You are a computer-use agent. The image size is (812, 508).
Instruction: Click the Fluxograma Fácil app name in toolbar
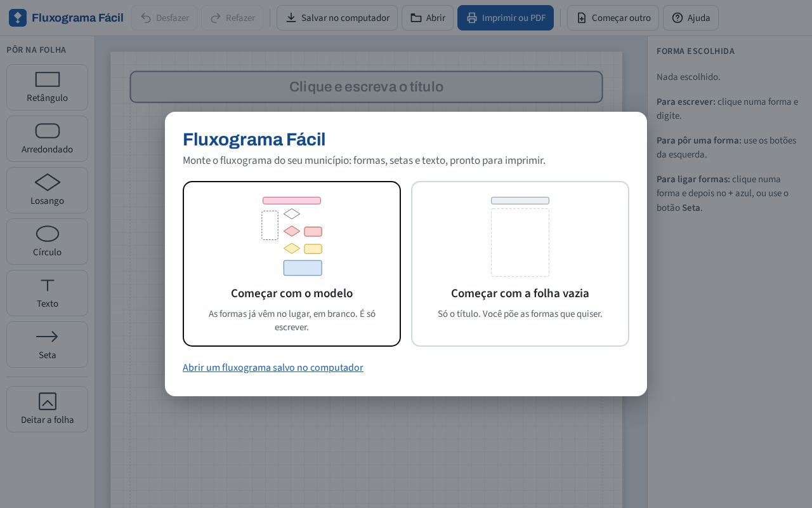(77, 18)
